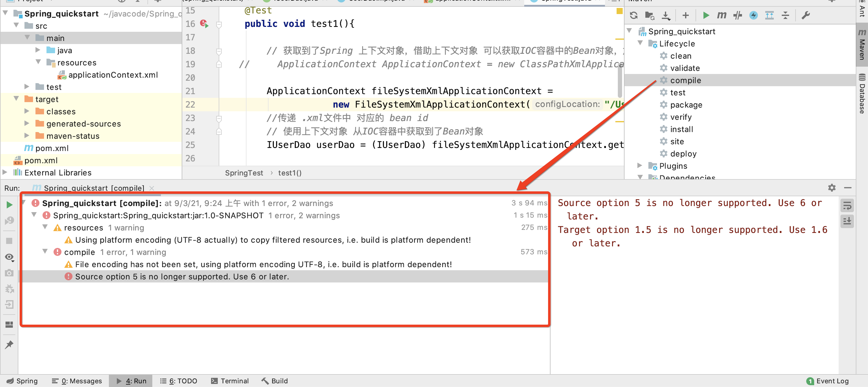Click the yellow warning marker in the editor stripe

[619, 11]
